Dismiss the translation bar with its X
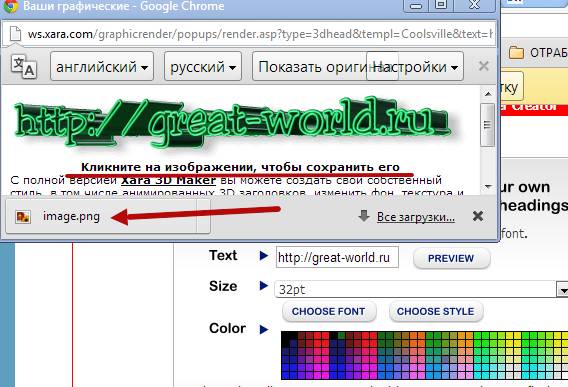The image size is (568, 387). (x=484, y=66)
